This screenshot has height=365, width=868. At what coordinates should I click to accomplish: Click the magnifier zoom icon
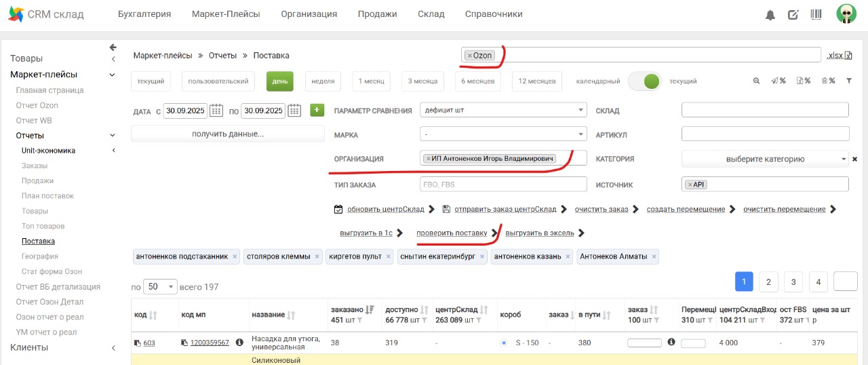tap(756, 81)
